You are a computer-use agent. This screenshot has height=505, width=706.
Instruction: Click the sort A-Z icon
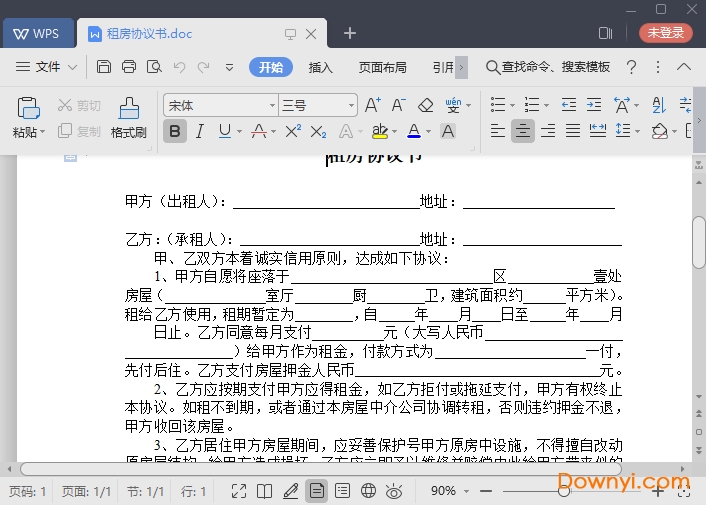tap(659, 105)
